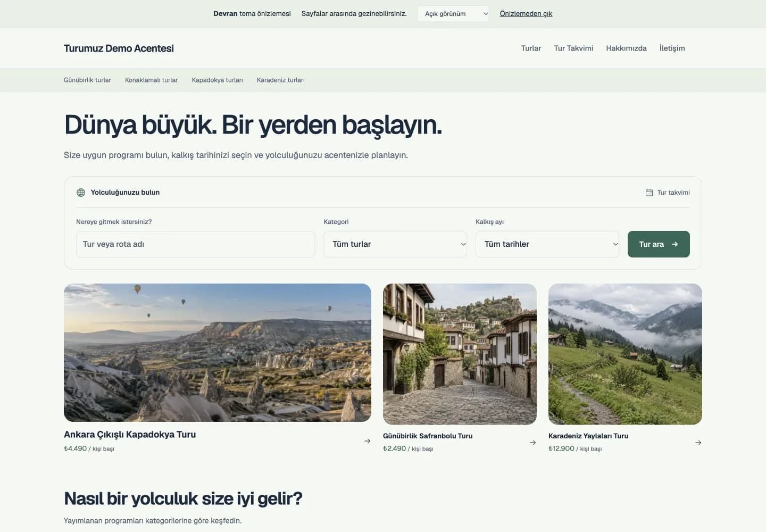Viewport: 766px width, 532px height.
Task: Focus the Tur veya rota adı search field
Action: [x=195, y=244]
